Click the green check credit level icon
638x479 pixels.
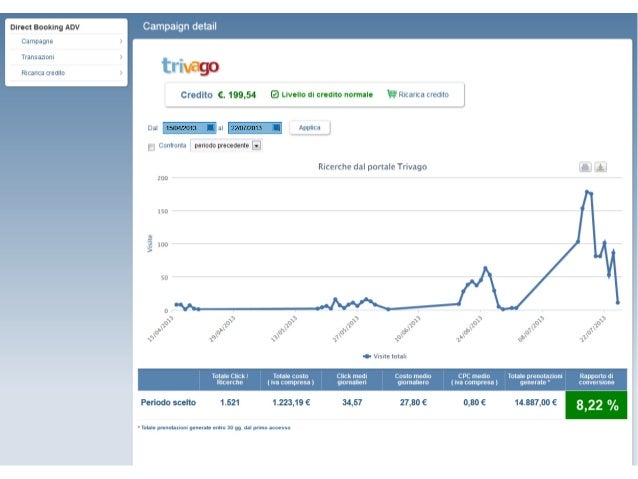[x=275, y=94]
